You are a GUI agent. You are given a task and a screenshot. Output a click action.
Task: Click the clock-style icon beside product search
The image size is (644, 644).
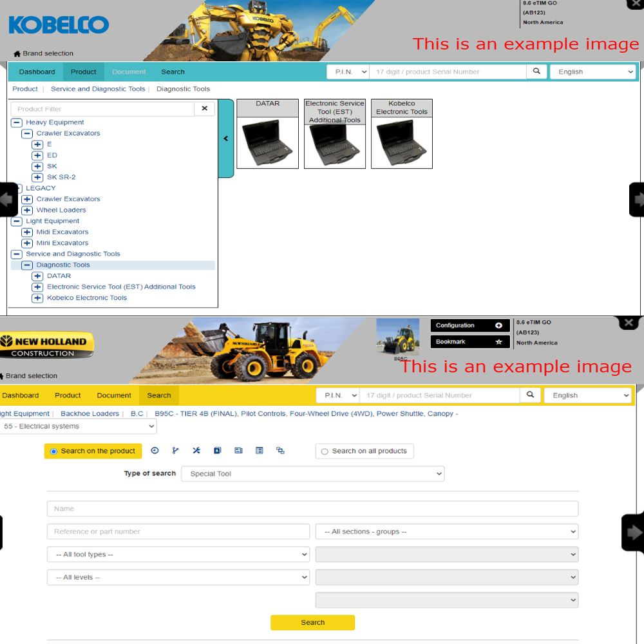point(155,451)
